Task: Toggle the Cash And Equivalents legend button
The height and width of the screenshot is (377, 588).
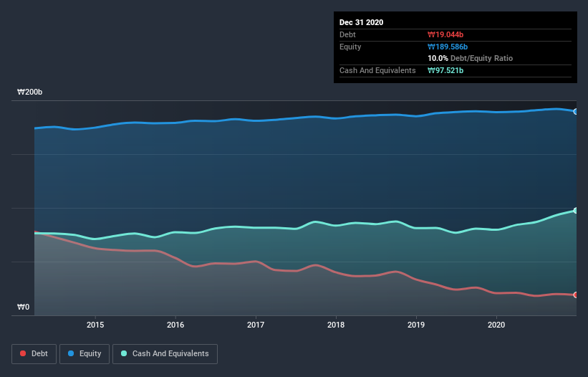Action: [x=165, y=353]
